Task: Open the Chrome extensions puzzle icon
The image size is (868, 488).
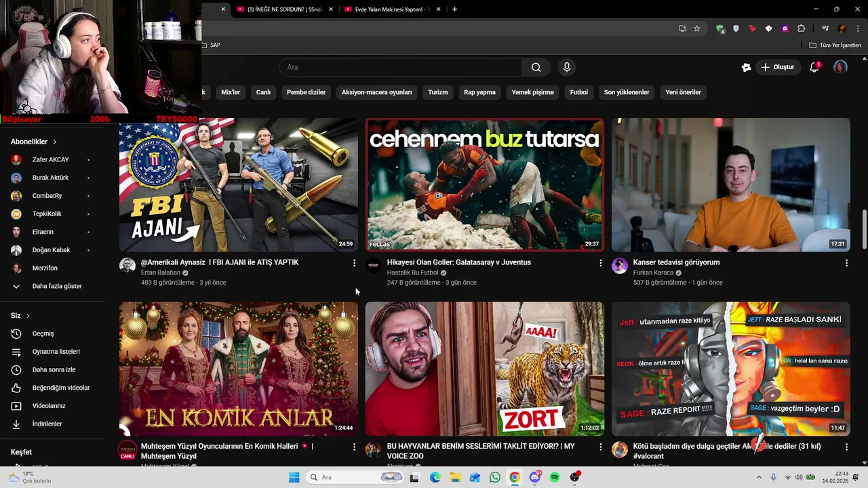Action: point(802,28)
